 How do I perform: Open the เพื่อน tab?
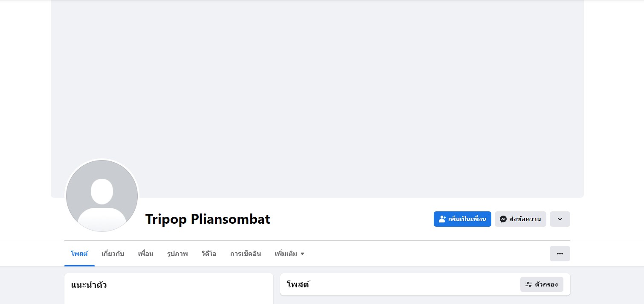(145, 254)
